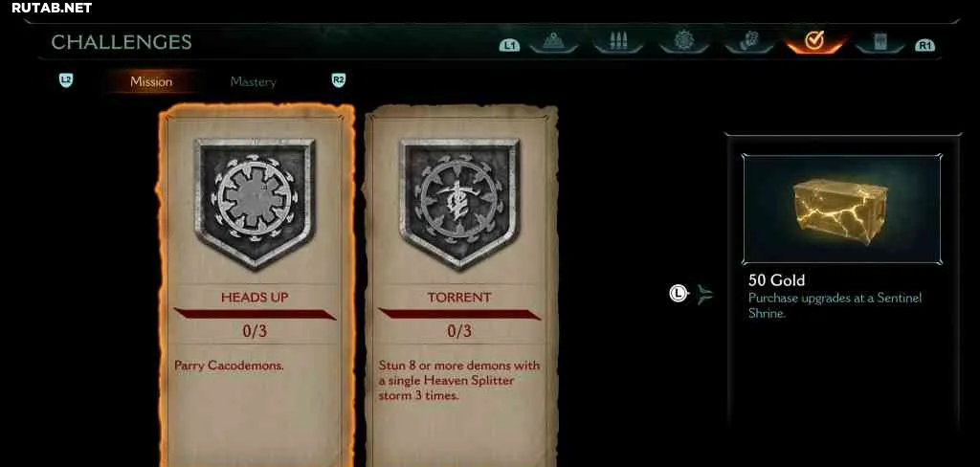Click the L2 trigger prompt

(x=66, y=80)
